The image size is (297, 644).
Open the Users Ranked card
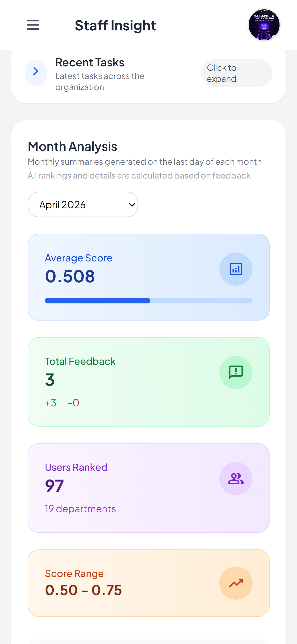148,488
